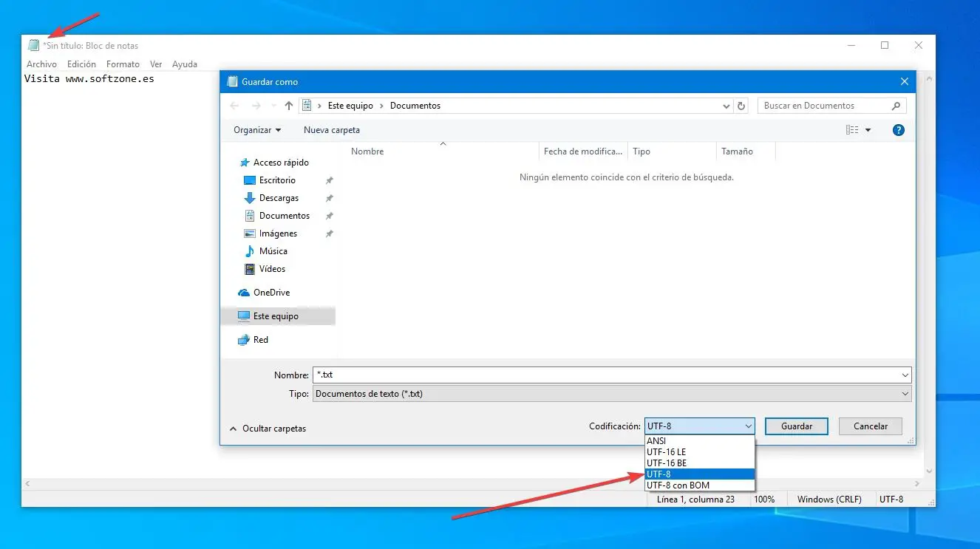The width and height of the screenshot is (980, 549).
Task: Click the OneDrive cloud icon
Action: point(244,293)
